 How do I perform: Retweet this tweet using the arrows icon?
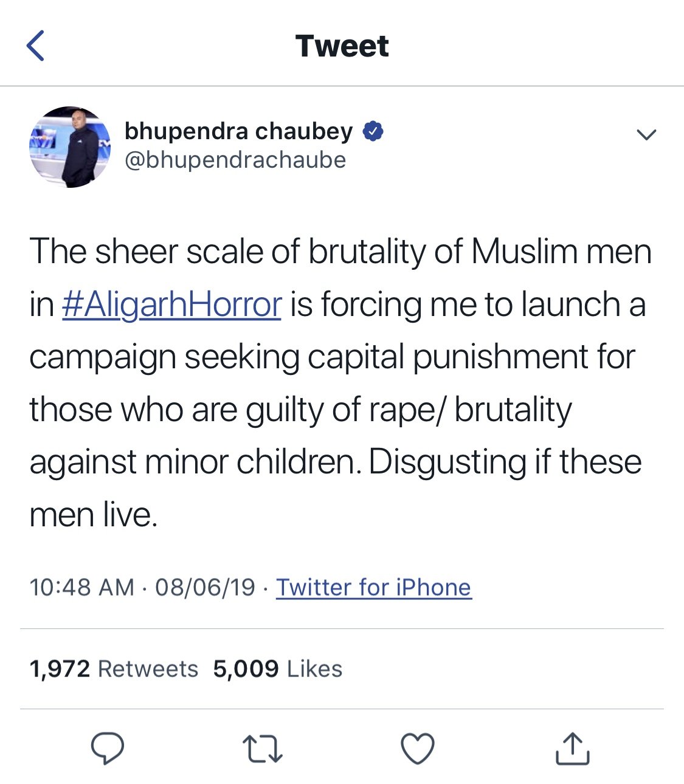click(x=262, y=749)
